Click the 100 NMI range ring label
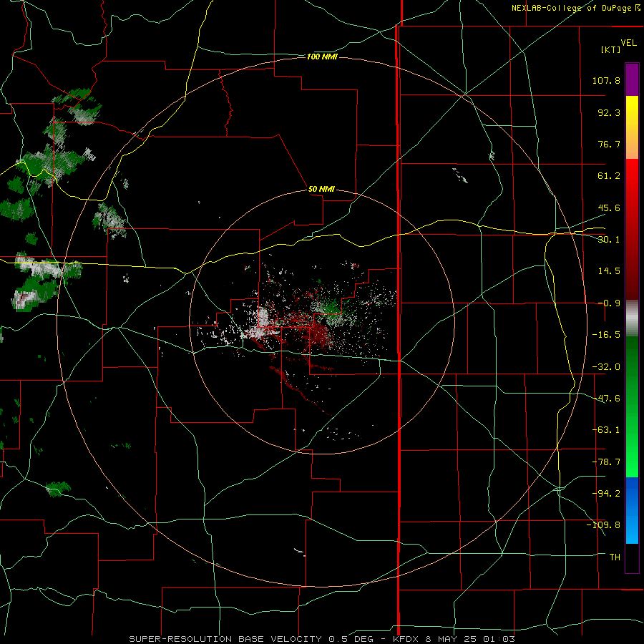 click(322, 57)
